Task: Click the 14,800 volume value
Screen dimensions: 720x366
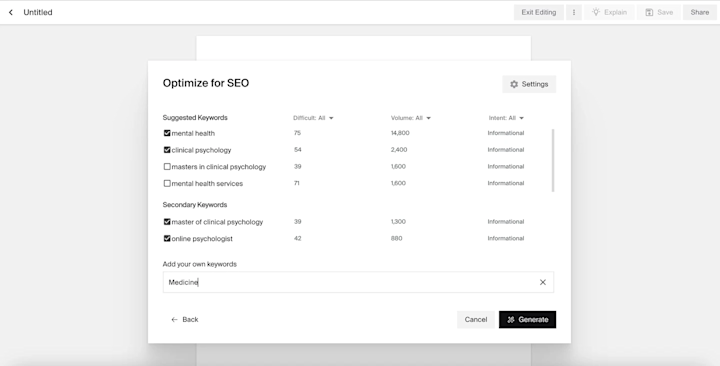Action: point(400,133)
